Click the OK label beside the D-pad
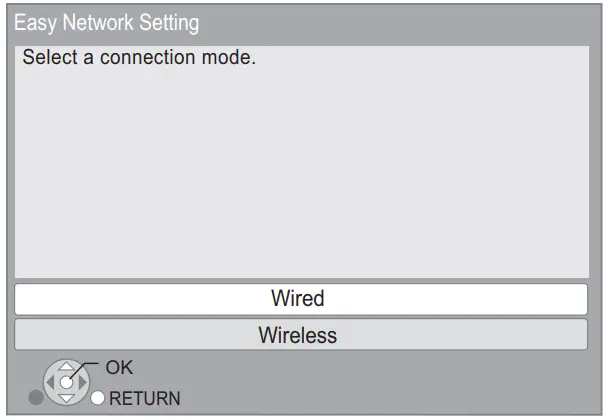This screenshot has width=605, height=420. (x=119, y=368)
